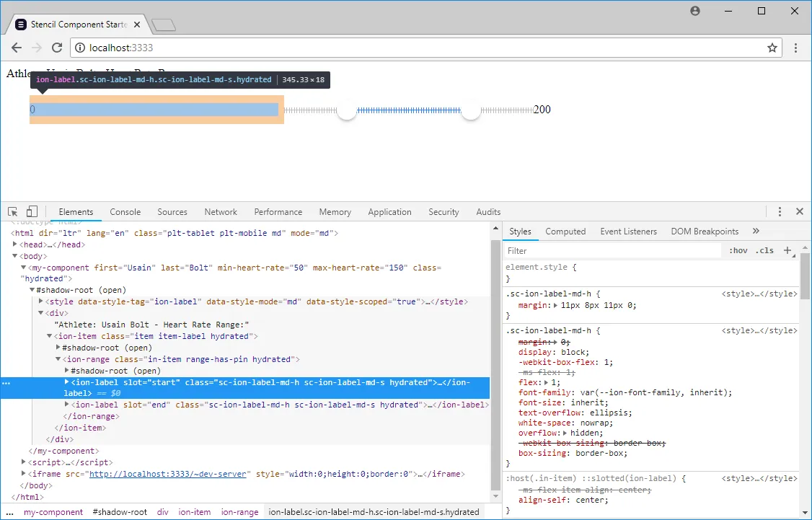
Task: Toggle .cls element classes panel
Action: pyautogui.click(x=764, y=251)
